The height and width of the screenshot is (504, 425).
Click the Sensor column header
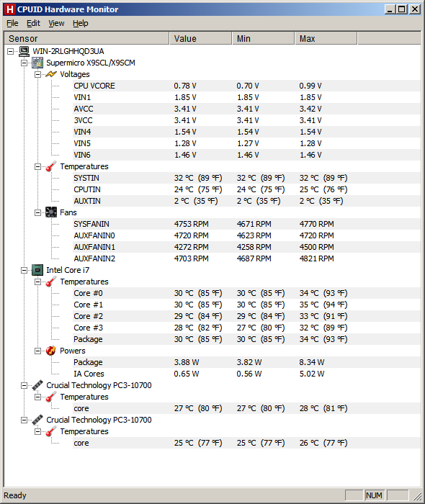pyautogui.click(x=86, y=39)
